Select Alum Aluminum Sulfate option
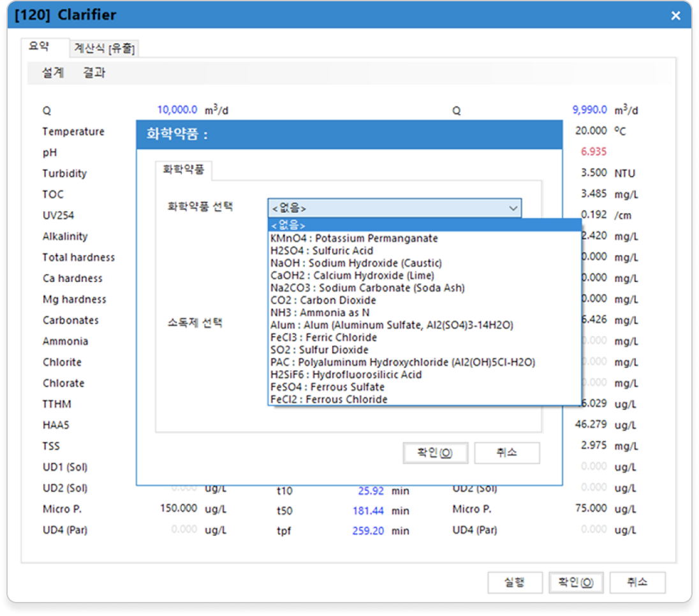 (x=391, y=325)
